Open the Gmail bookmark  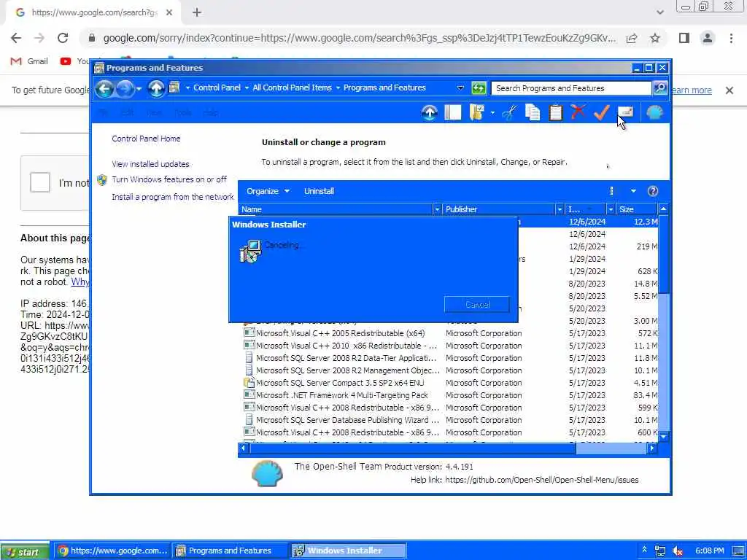pyautogui.click(x=29, y=61)
